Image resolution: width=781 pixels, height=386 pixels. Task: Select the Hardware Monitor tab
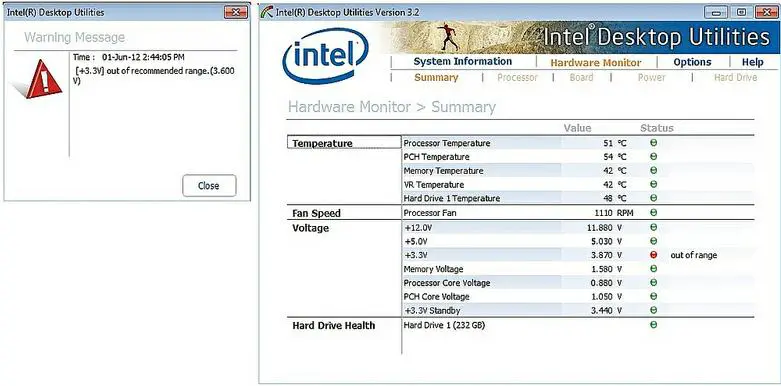coord(596,63)
